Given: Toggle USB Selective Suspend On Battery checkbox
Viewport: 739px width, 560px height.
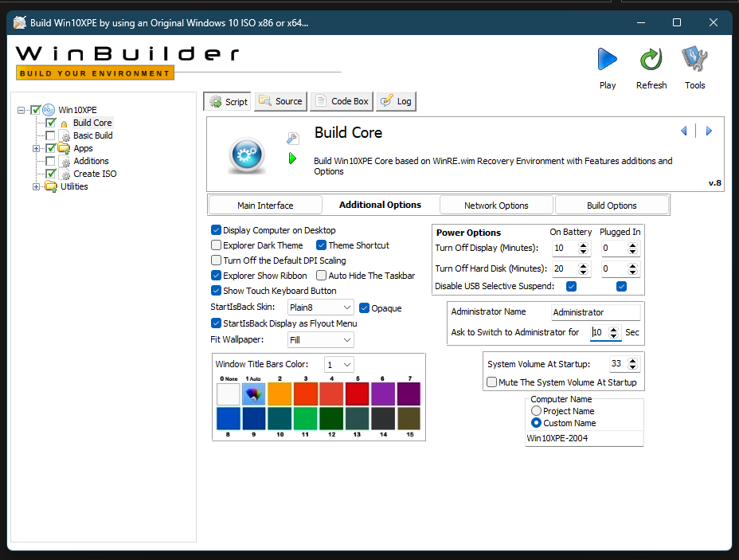Looking at the screenshot, I should (x=571, y=287).
